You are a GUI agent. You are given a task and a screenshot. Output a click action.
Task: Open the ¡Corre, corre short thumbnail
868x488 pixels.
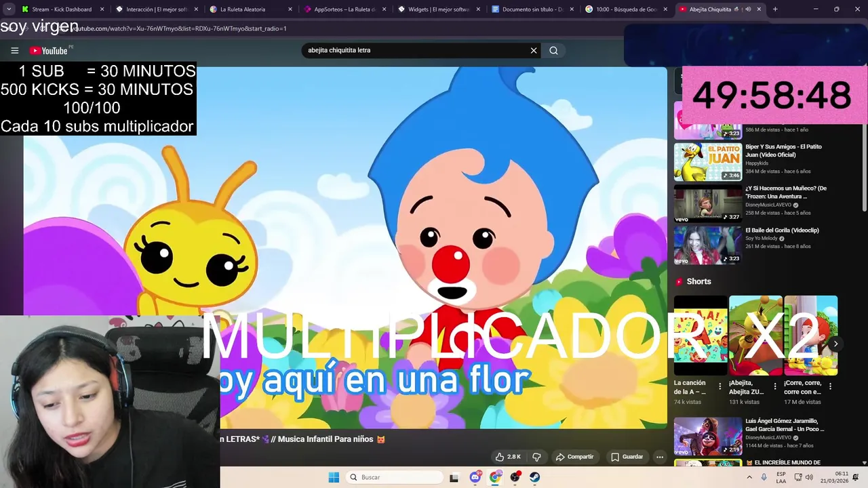pos(811,335)
